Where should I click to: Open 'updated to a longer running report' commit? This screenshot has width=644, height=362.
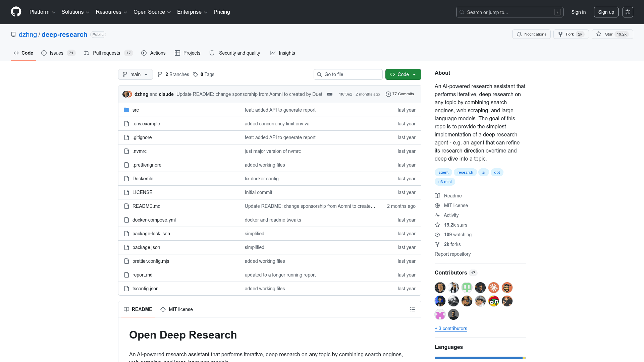(280, 275)
